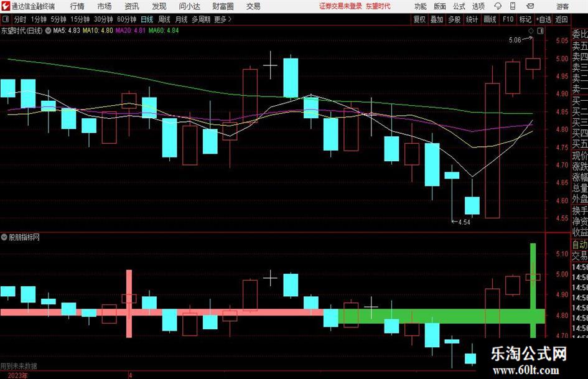The height and width of the screenshot is (379, 588).
Task: Click the diamond icon above the chart
Action: [531, 31]
